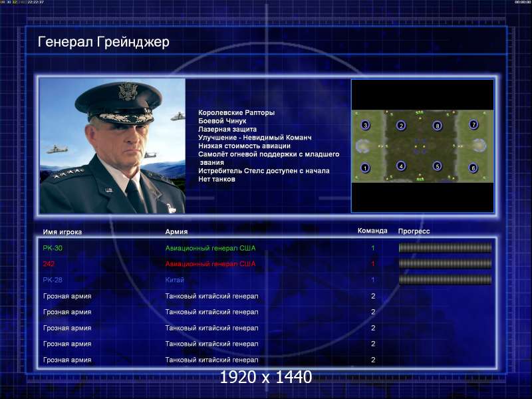Select the red player name '242'
532x399 pixels.
(49, 263)
